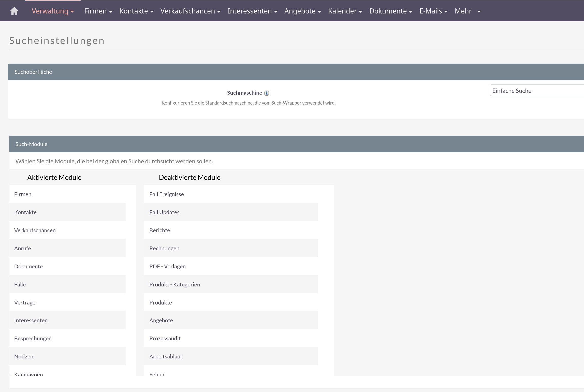The height and width of the screenshot is (392, 584).
Task: Click the Mehr dropdown arrow
Action: click(479, 11)
